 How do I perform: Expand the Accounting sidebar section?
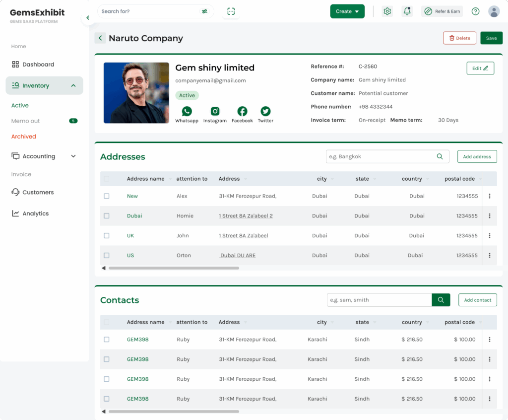73,156
